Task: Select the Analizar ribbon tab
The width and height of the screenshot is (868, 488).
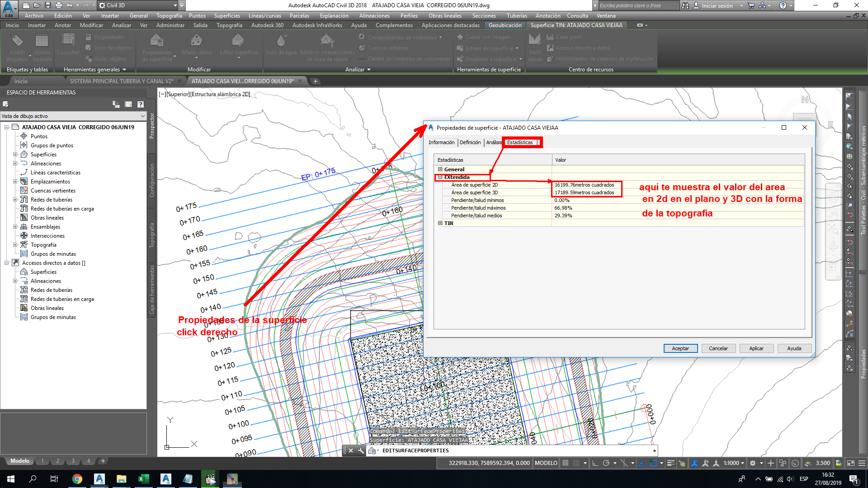Action: (122, 25)
